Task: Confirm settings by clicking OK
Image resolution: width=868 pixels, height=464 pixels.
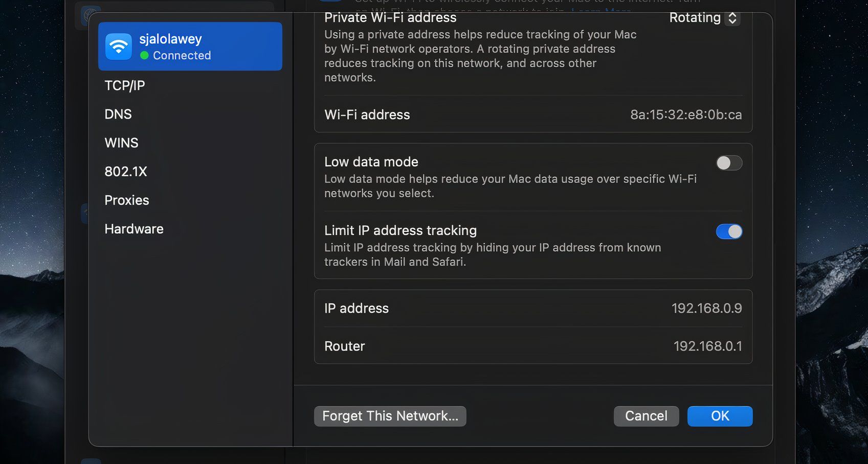Action: coord(720,416)
